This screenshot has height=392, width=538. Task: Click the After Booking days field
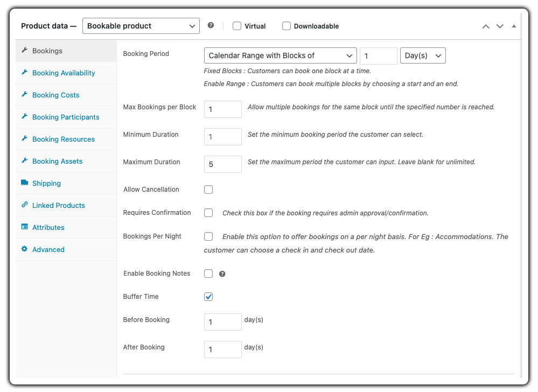pos(222,349)
